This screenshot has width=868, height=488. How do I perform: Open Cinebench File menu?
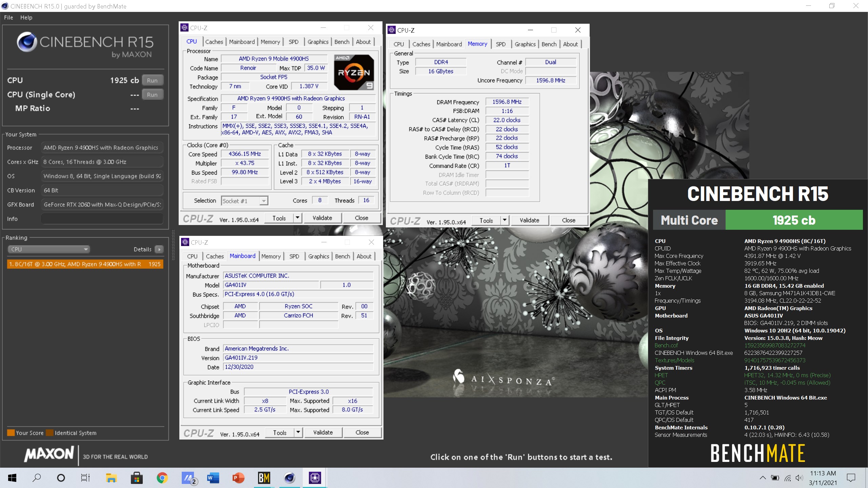(8, 18)
